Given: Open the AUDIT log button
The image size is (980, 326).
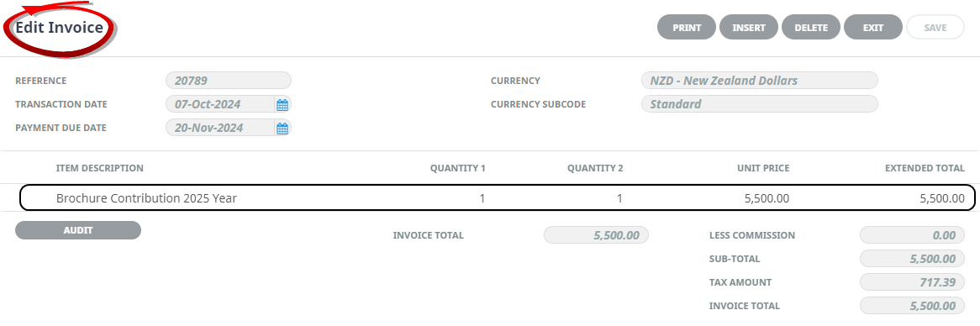Looking at the screenshot, I should tap(78, 230).
